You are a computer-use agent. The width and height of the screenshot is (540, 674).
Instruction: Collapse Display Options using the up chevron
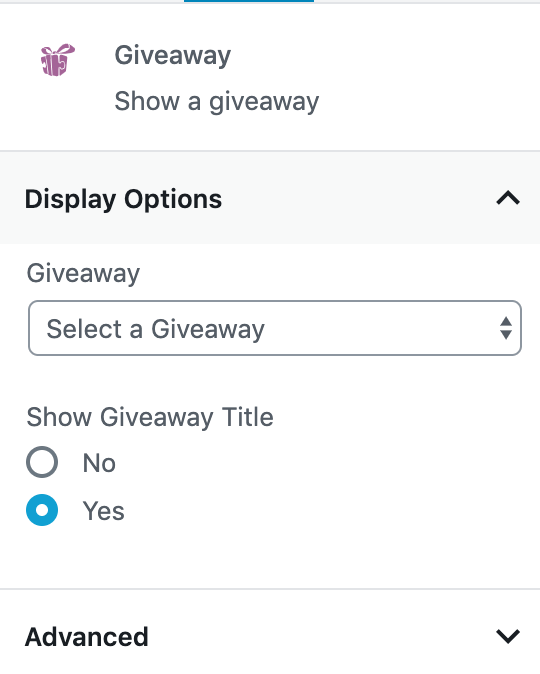[x=508, y=198]
